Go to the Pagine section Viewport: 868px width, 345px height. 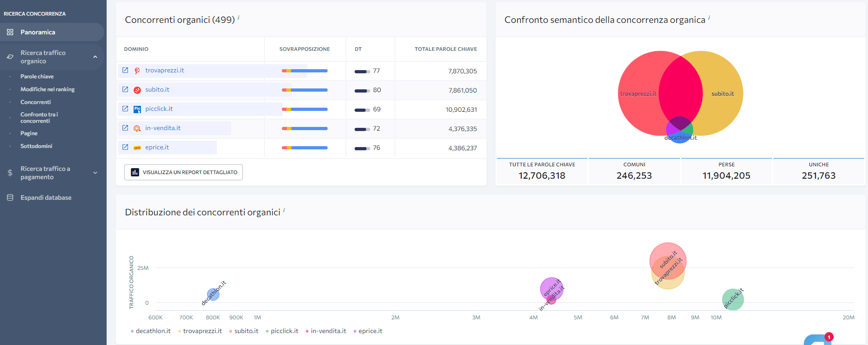click(29, 133)
